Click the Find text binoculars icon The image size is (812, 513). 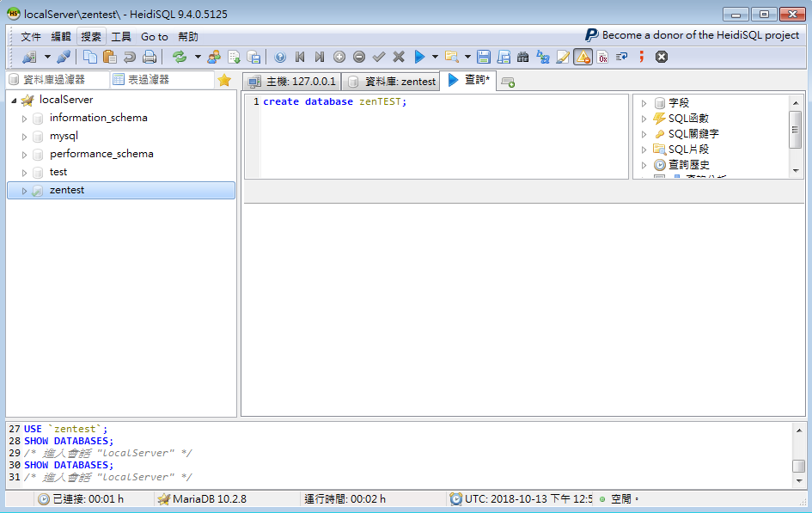tap(523, 57)
